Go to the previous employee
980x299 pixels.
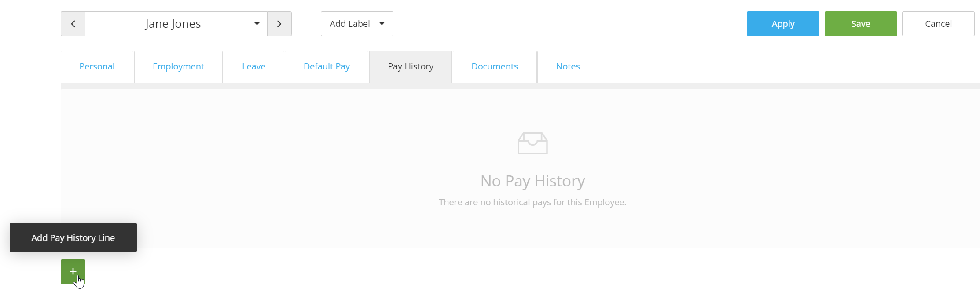tap(73, 24)
